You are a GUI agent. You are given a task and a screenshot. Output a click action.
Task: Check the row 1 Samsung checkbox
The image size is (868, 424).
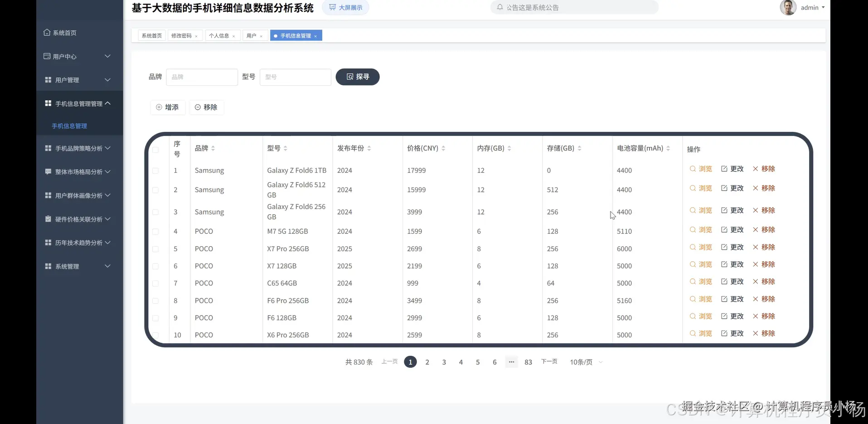[x=155, y=171]
